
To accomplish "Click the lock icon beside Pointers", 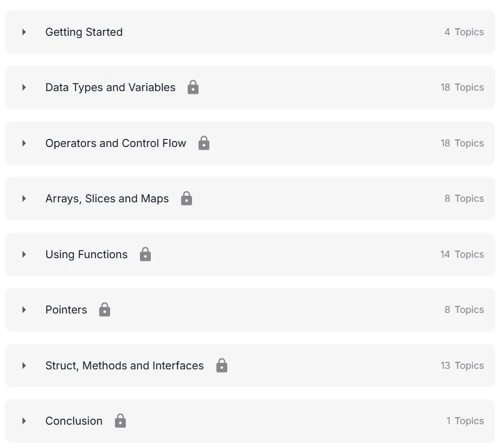I will pyautogui.click(x=104, y=309).
